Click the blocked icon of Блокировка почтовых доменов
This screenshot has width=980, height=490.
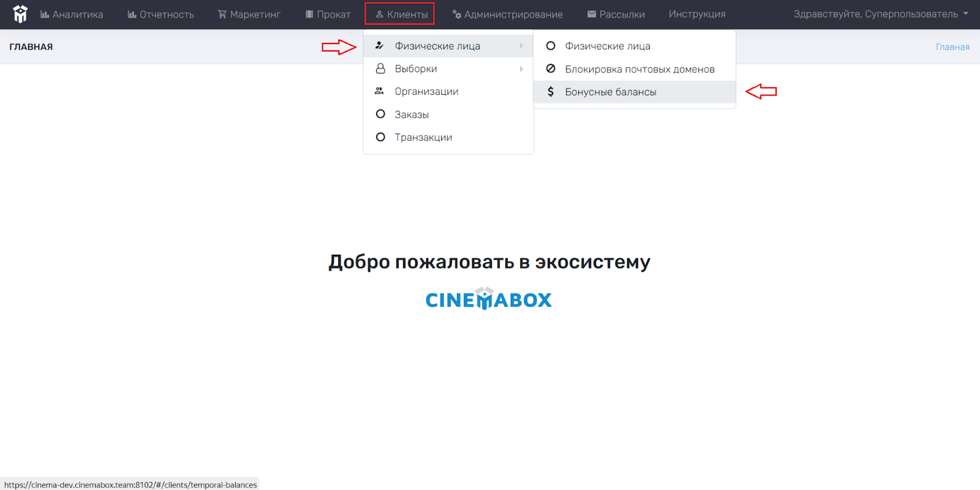(551, 69)
